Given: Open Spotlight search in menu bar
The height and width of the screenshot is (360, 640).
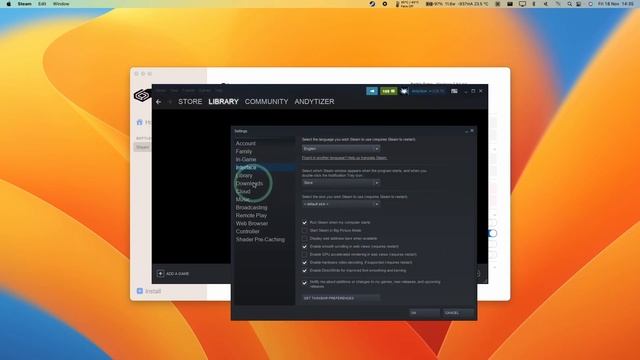Looking at the screenshot, I should [569, 4].
